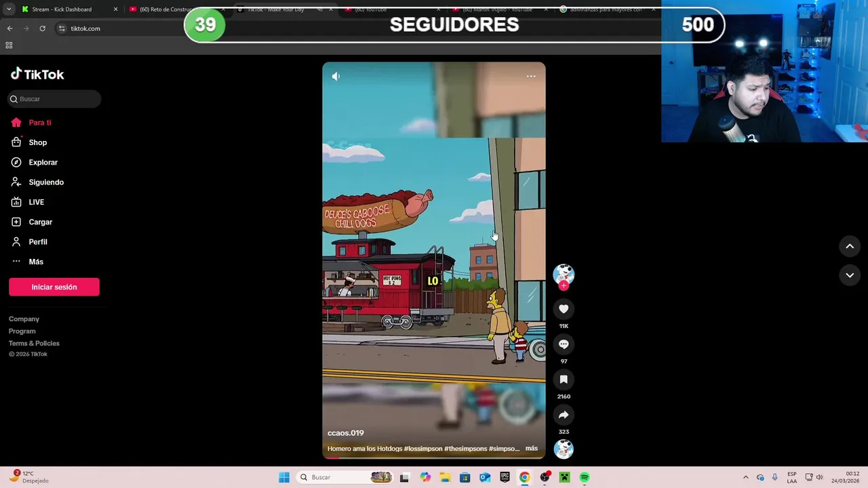Viewport: 868px width, 488px height.
Task: Open the video three-dots options menu
Action: [531, 77]
